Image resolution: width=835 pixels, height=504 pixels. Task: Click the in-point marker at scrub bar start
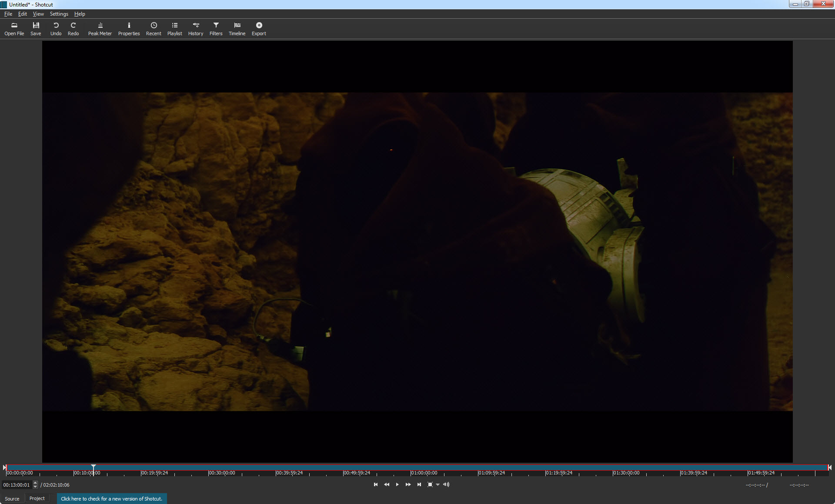coord(5,468)
